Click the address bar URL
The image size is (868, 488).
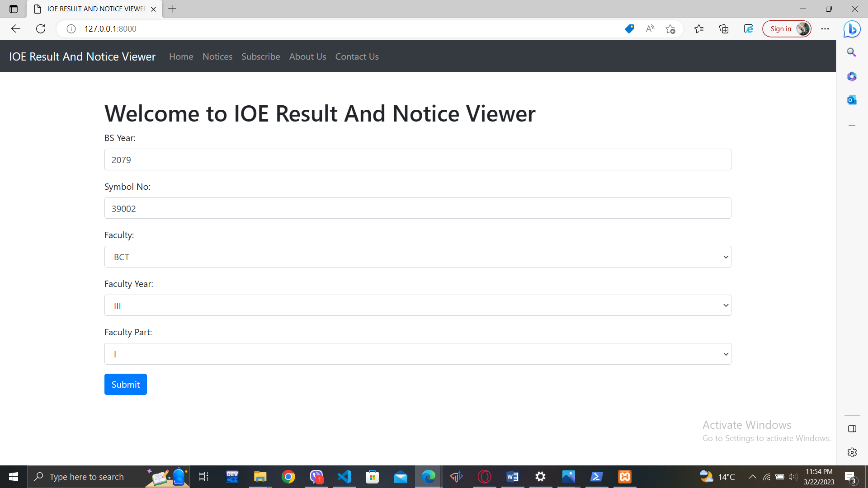[x=110, y=28]
